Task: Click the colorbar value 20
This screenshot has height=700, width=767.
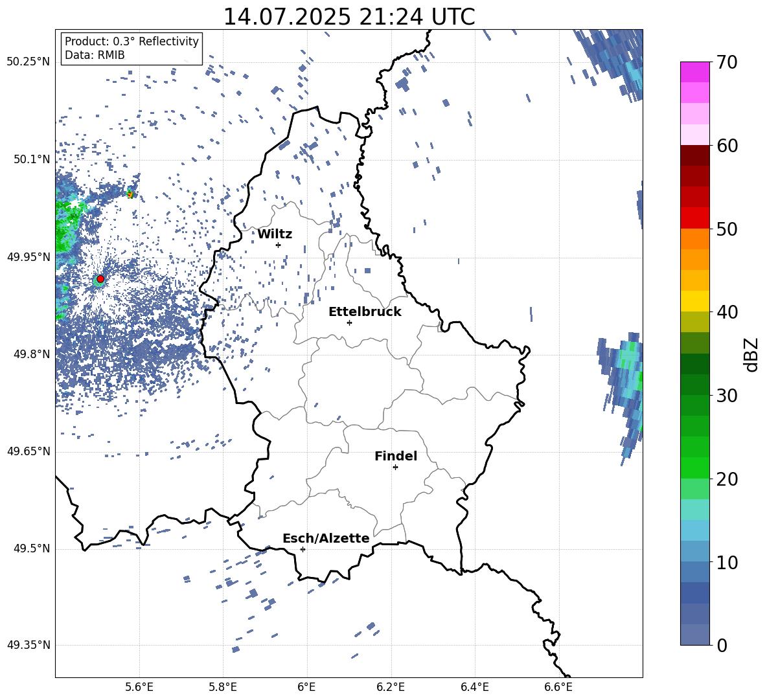Action: click(x=727, y=479)
